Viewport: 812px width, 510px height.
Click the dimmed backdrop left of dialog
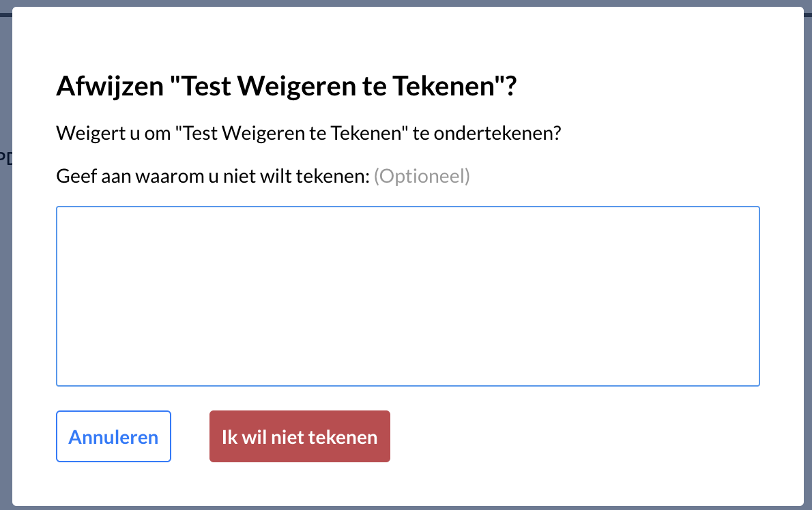(5, 310)
